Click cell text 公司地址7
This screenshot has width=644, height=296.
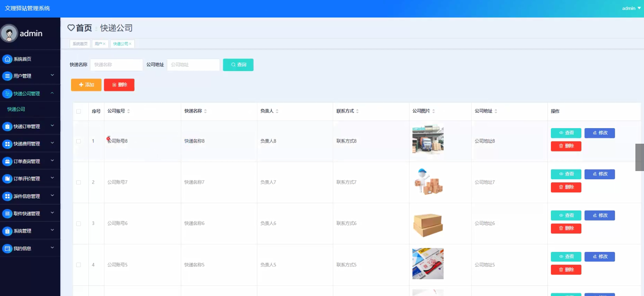point(485,182)
